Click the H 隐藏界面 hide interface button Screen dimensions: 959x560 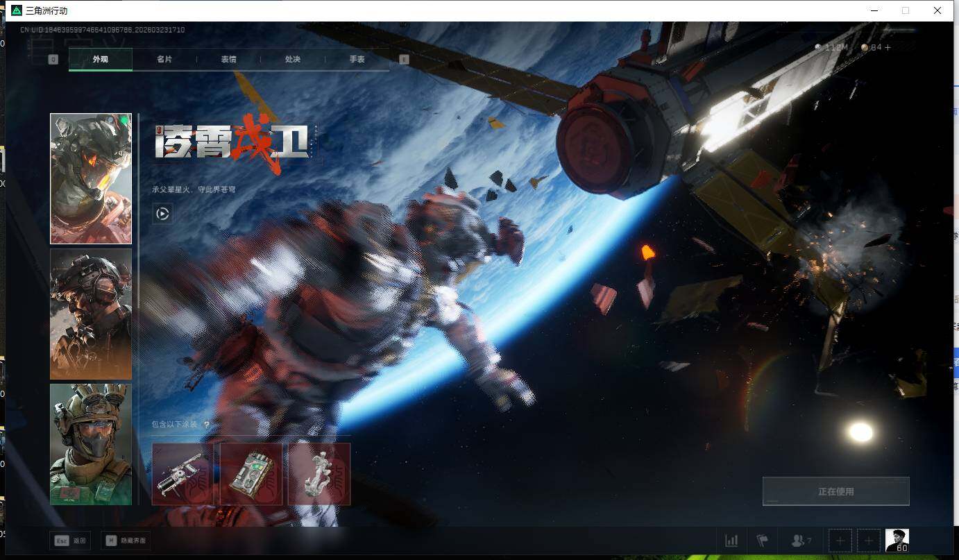(126, 541)
